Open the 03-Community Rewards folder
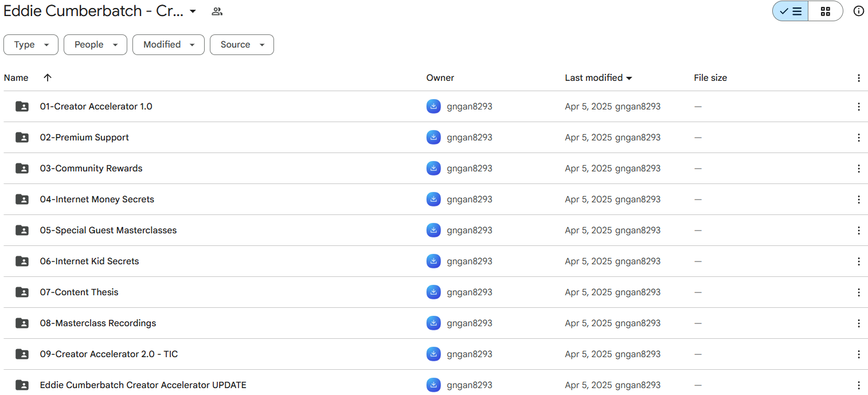This screenshot has height=395, width=868. [x=91, y=169]
